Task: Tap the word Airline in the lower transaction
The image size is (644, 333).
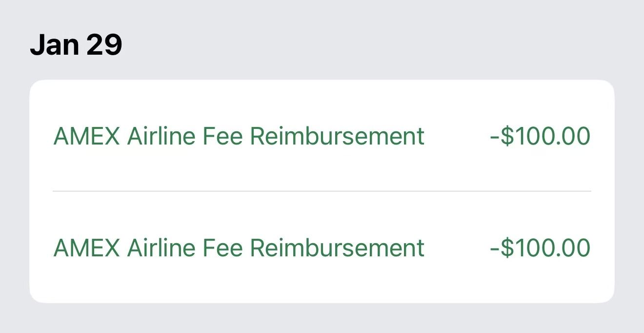Action: tap(161, 248)
